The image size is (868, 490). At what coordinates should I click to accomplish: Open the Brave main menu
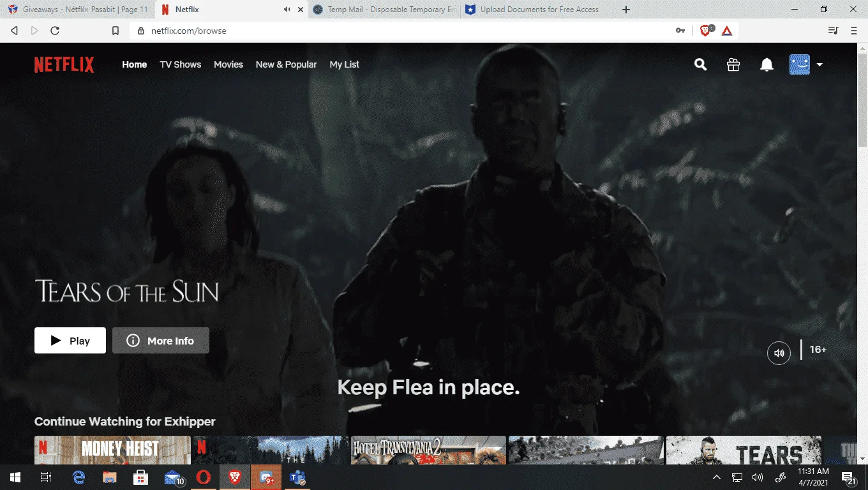[x=854, y=31]
